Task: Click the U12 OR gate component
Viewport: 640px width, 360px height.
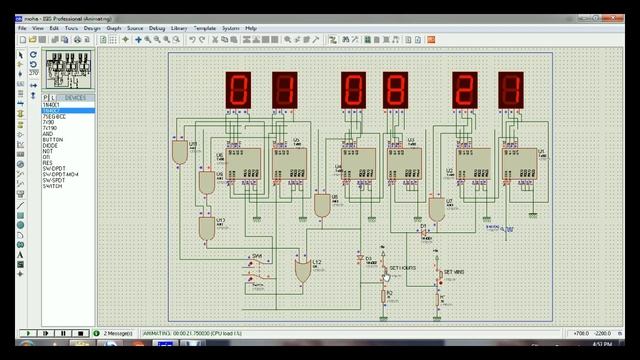Action: tap(303, 270)
